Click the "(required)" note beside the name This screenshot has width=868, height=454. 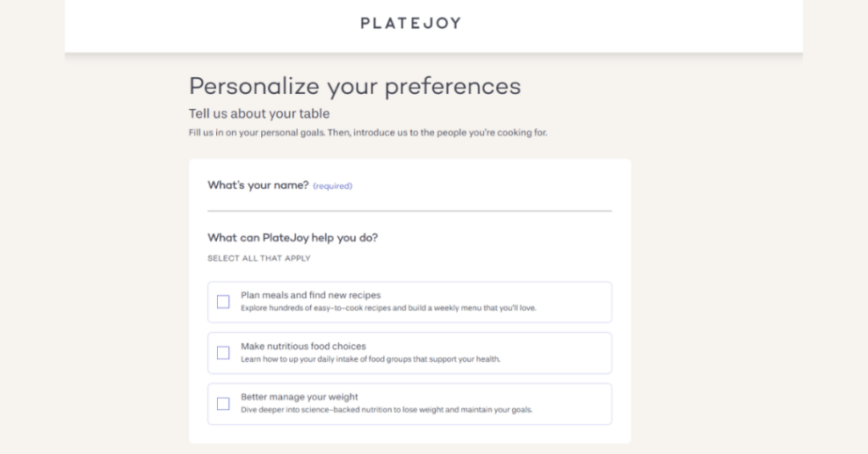pyautogui.click(x=332, y=186)
